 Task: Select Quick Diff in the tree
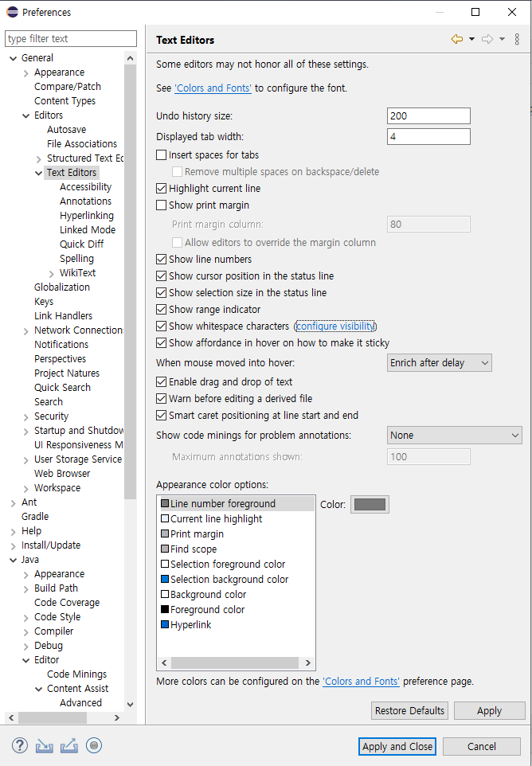pyautogui.click(x=81, y=244)
